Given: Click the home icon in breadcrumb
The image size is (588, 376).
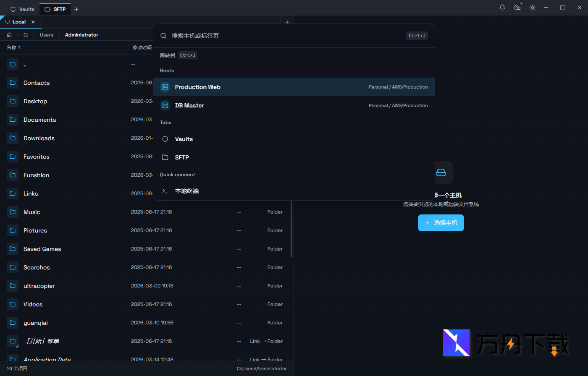Looking at the screenshot, I should tap(9, 35).
